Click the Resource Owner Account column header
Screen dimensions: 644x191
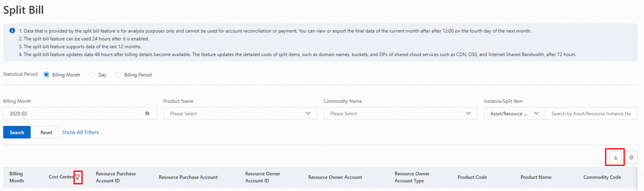335,177
